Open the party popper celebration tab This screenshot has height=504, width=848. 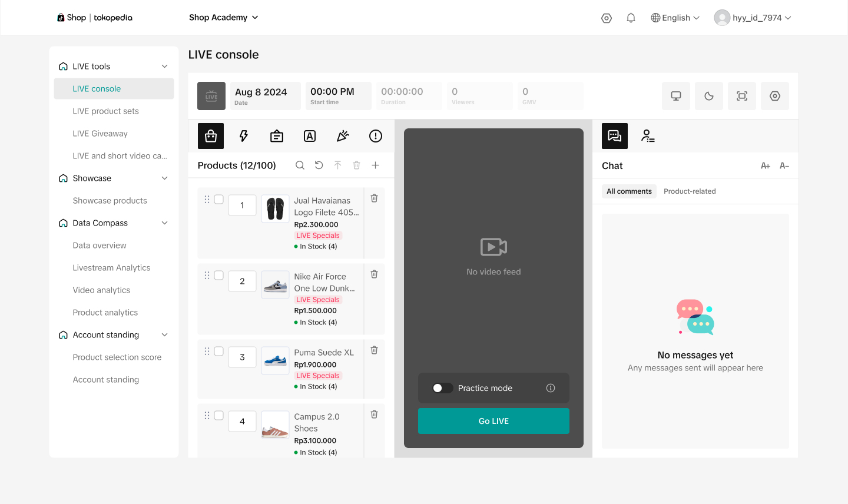click(x=343, y=136)
